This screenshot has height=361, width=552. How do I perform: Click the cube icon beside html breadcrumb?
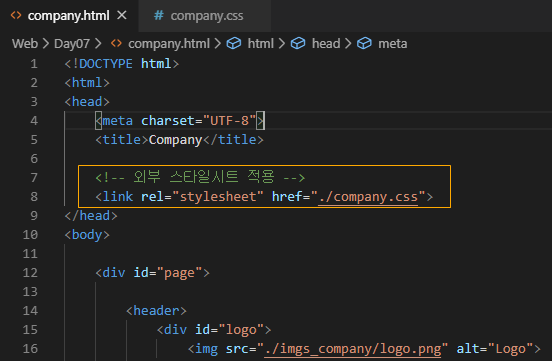(x=234, y=44)
